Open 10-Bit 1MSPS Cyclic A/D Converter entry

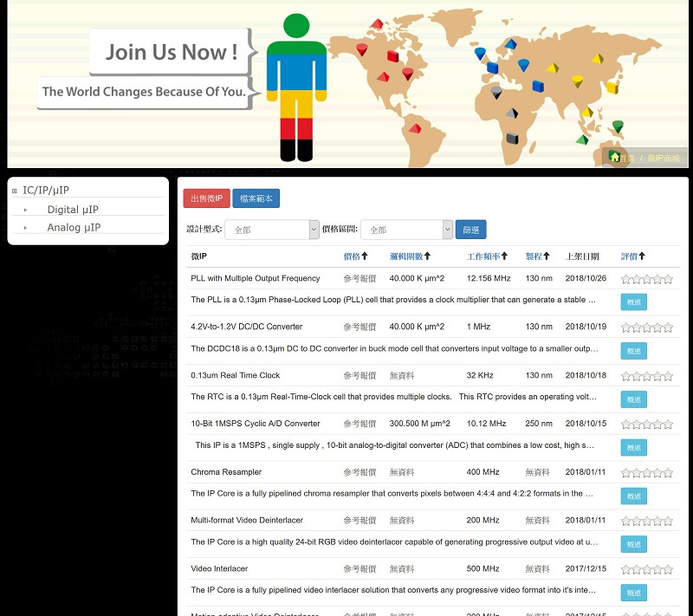point(256,424)
